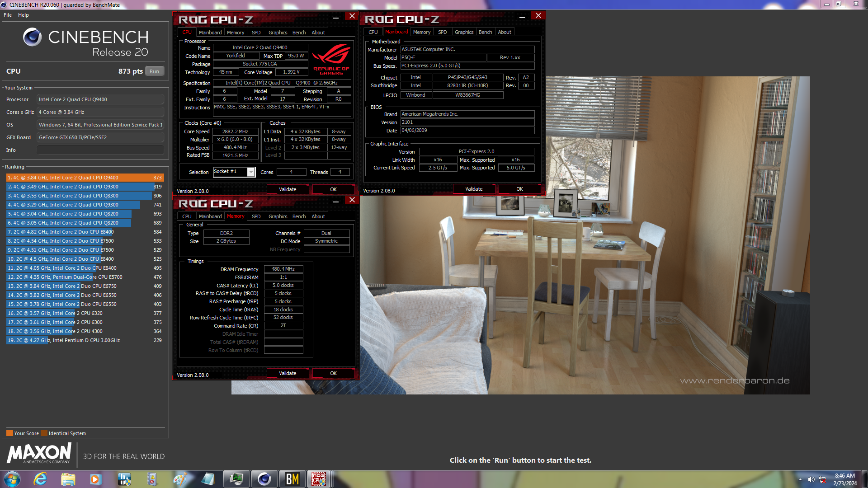Screen dimensions: 868x488
Task: Run the Cinebench CPU test
Action: (155, 71)
